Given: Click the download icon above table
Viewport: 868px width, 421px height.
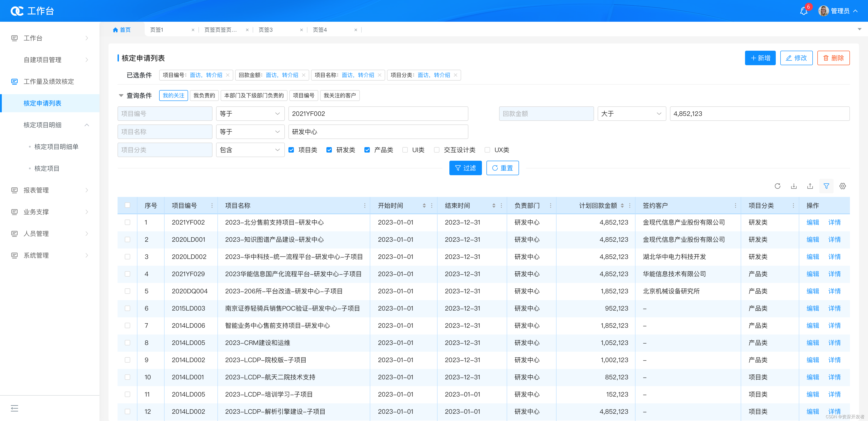Looking at the screenshot, I should point(794,186).
